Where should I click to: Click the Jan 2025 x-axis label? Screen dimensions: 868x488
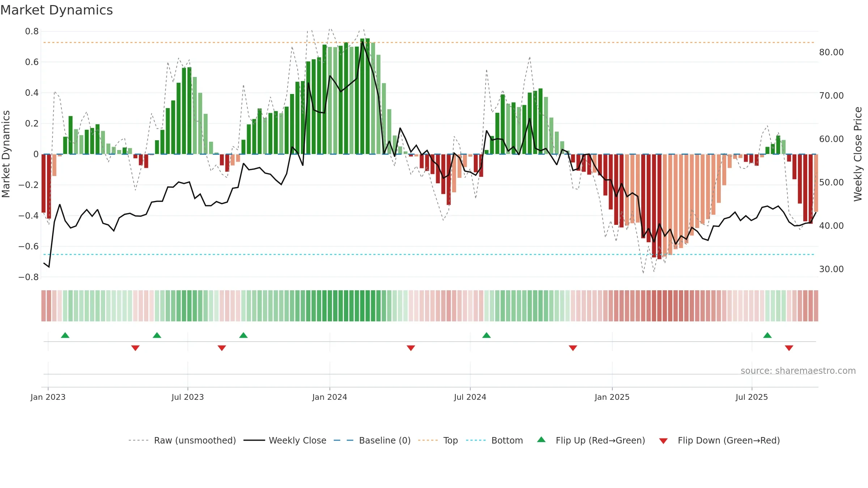(612, 397)
